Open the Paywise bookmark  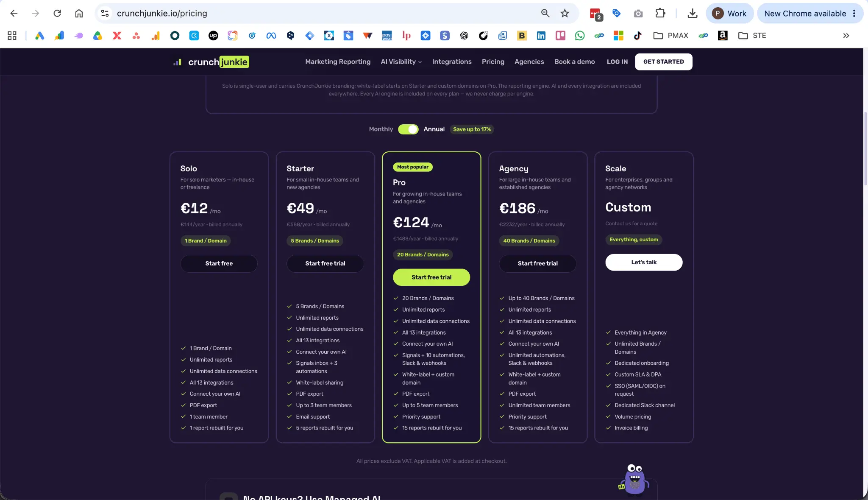(x=387, y=36)
